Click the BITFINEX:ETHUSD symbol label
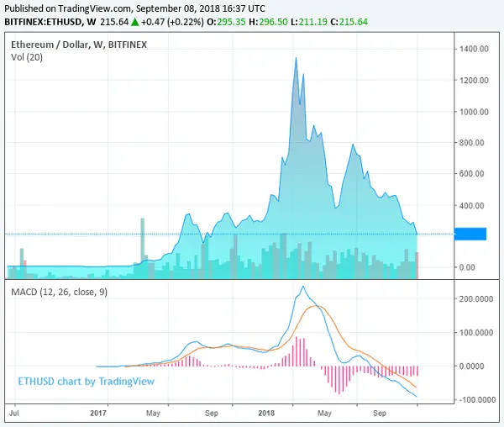Viewport: 504px width, 427px height. coord(42,21)
